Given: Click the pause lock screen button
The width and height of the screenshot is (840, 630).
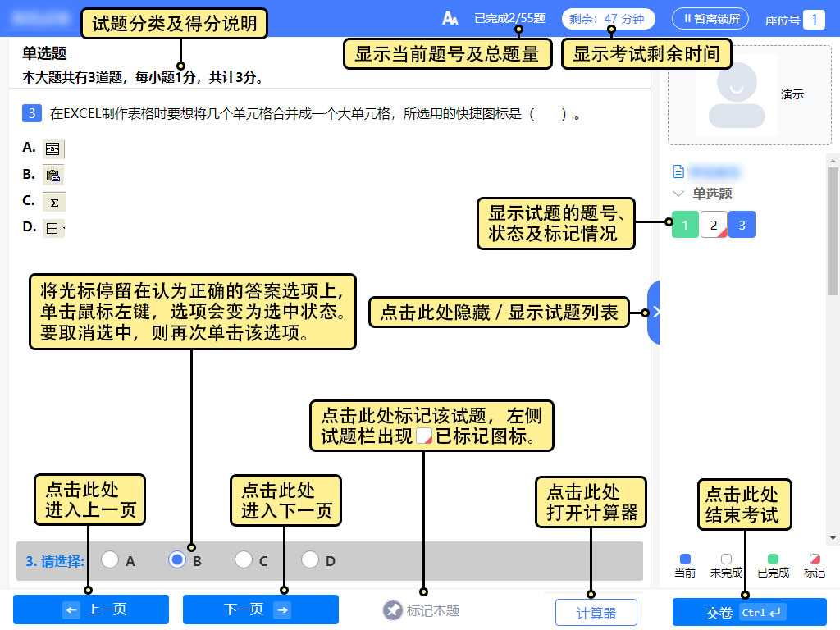Looking at the screenshot, I should pos(710,19).
